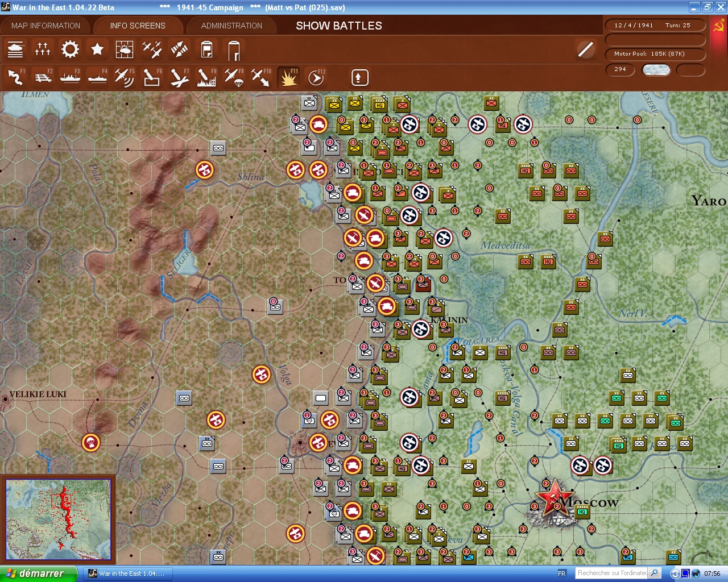Click the date and turn display
The image size is (728, 582).
[x=655, y=26]
